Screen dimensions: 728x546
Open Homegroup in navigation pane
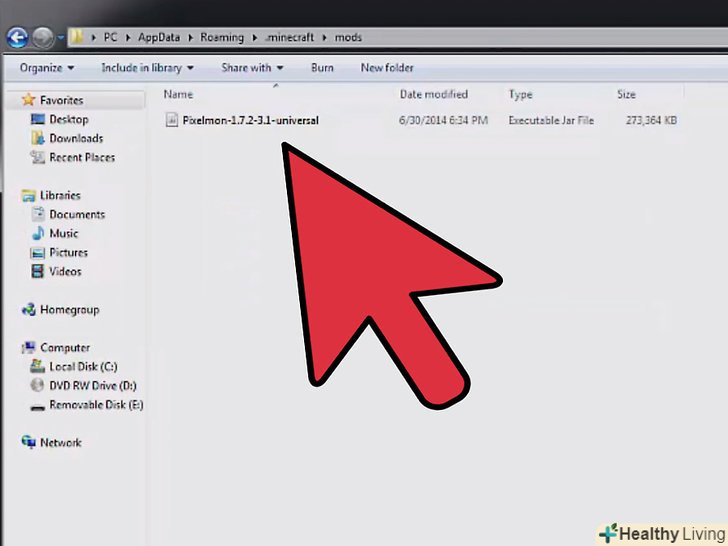pyautogui.click(x=70, y=310)
